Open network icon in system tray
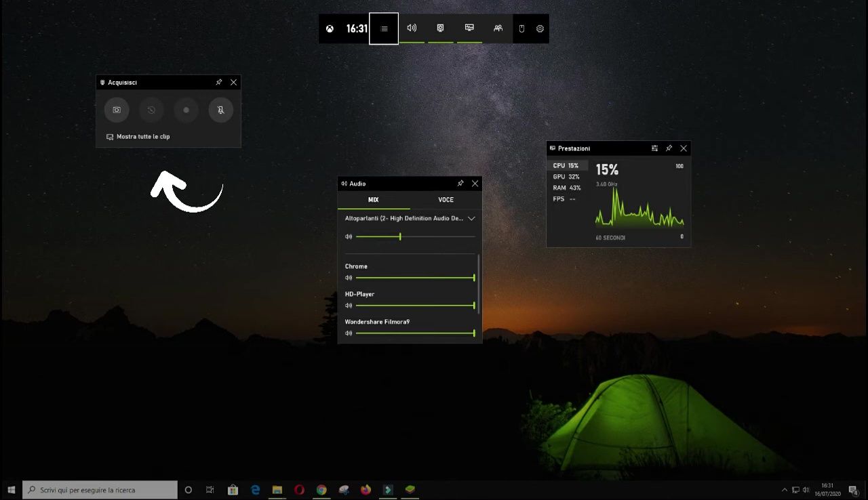 (795, 490)
